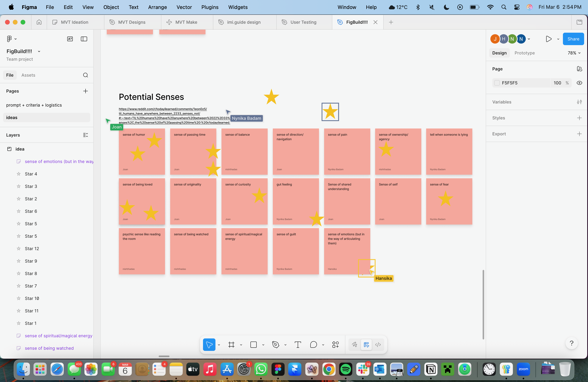Collapse all layers in Layers panel
Viewport: 588px width, 382px height.
coord(85,135)
